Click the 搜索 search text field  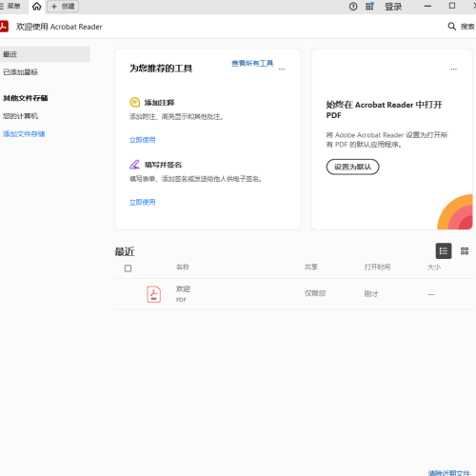click(x=467, y=27)
